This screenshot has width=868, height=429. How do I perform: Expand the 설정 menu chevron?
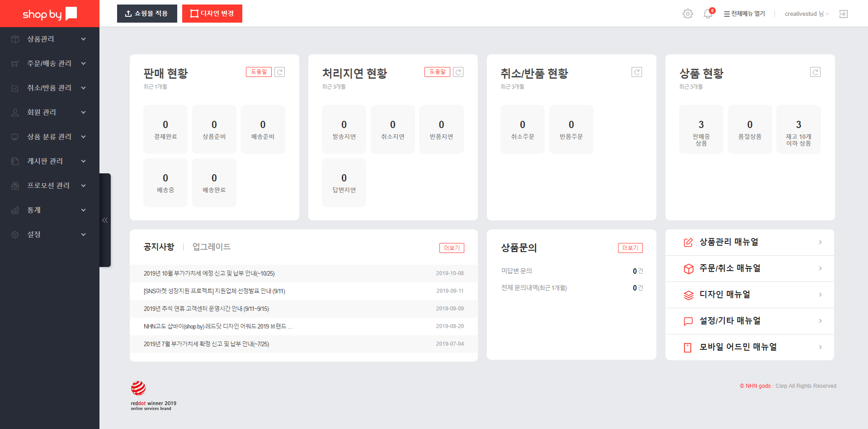pyautogui.click(x=83, y=234)
